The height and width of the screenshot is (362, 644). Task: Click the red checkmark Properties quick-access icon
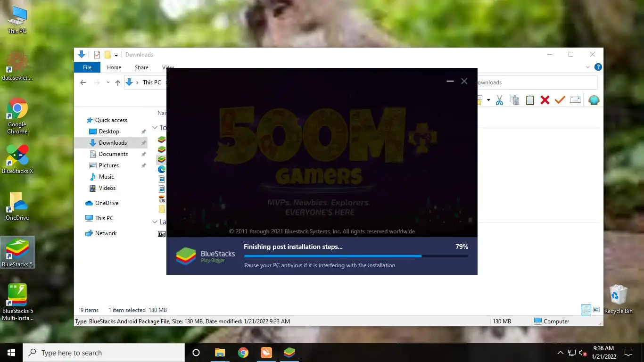coord(97,55)
